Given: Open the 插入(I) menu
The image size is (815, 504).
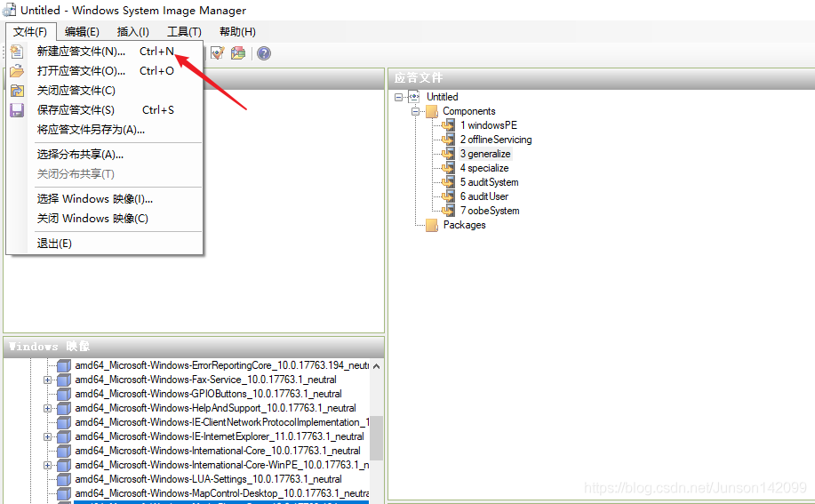Looking at the screenshot, I should pos(133,32).
